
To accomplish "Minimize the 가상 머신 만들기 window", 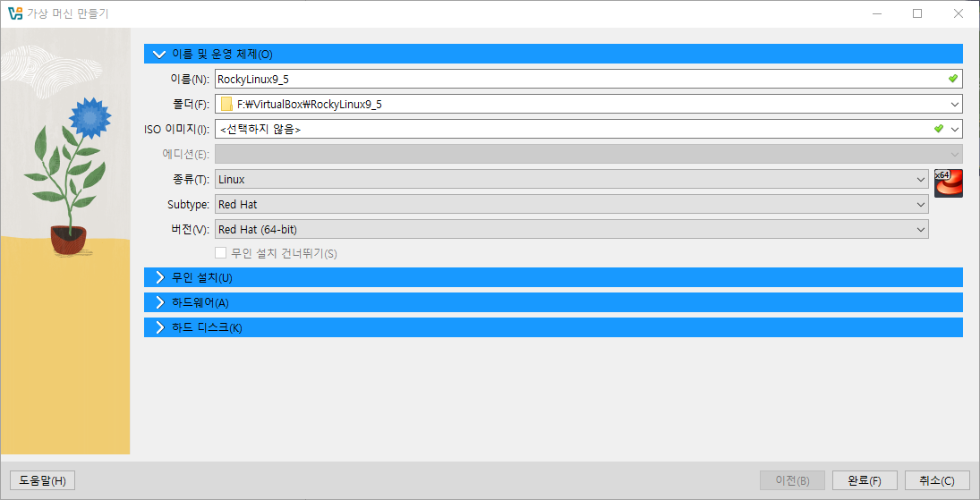I will 876,13.
